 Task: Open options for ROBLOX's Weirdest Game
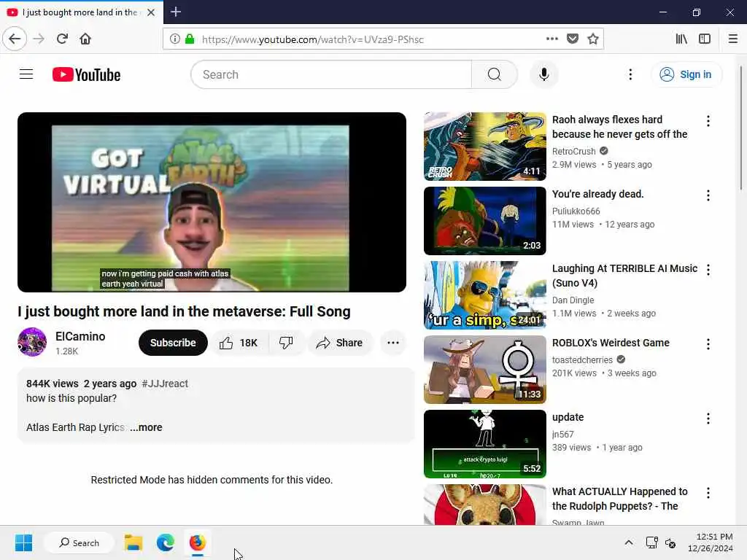point(708,344)
